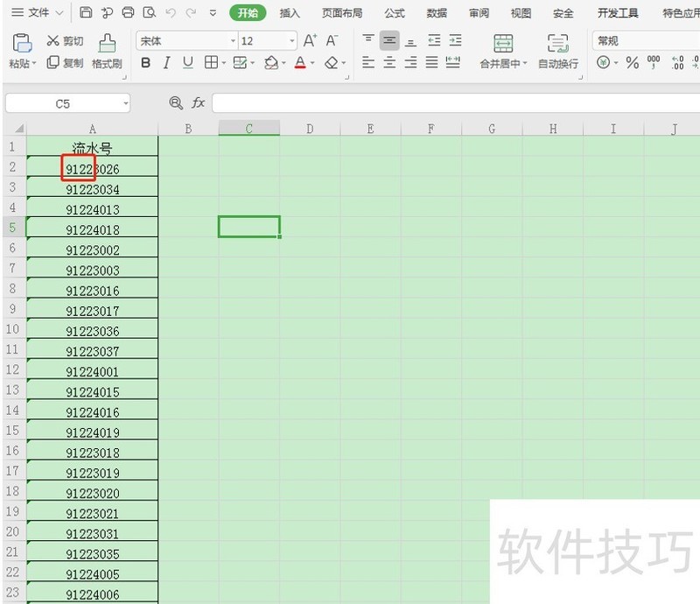Click the Save icon in quick access toolbar
Screen dimensions: 700x604
tap(85, 12)
